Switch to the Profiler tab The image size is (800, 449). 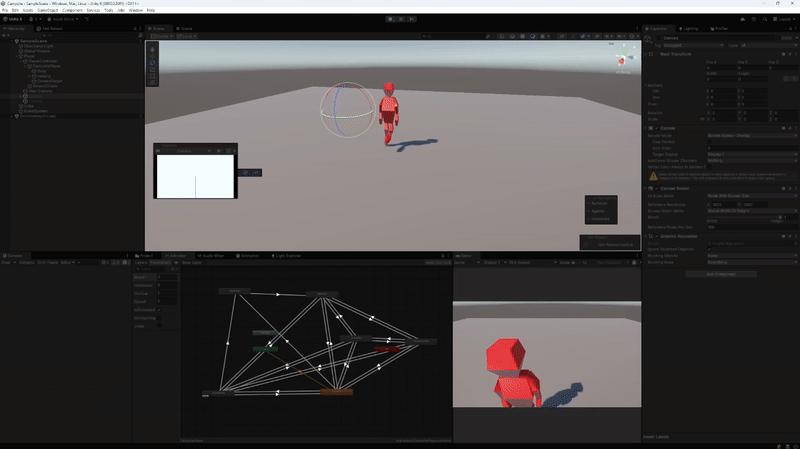point(719,29)
